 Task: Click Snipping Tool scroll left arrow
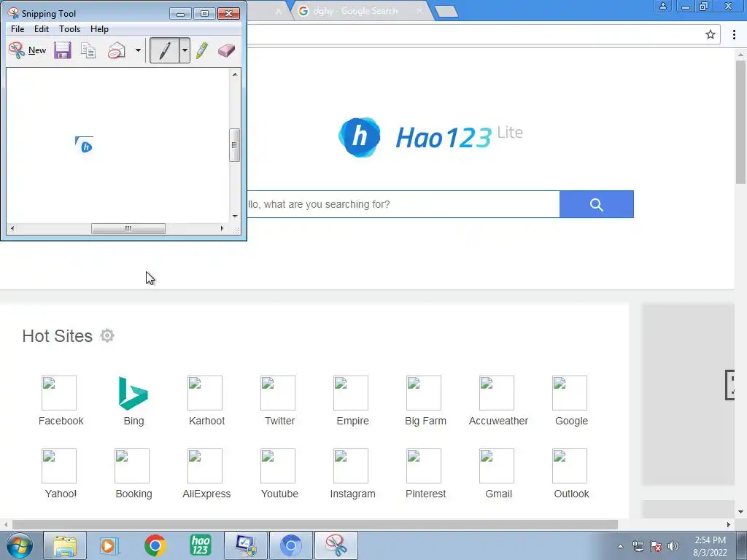[x=12, y=228]
